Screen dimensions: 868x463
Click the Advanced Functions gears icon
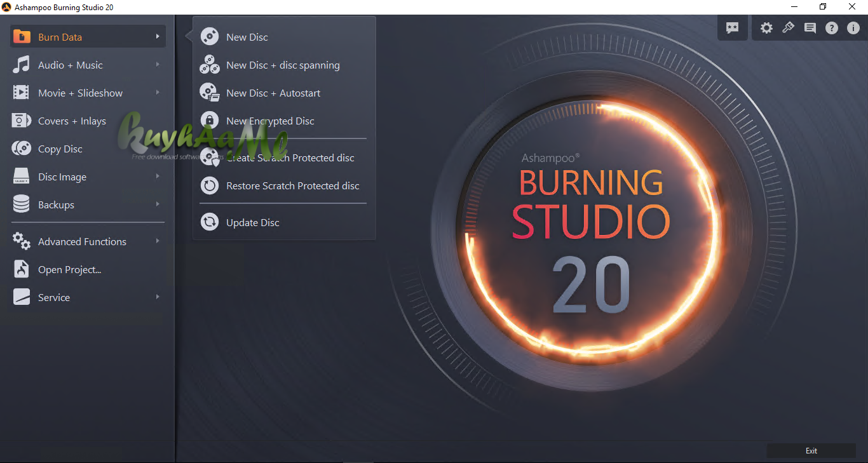click(x=22, y=241)
